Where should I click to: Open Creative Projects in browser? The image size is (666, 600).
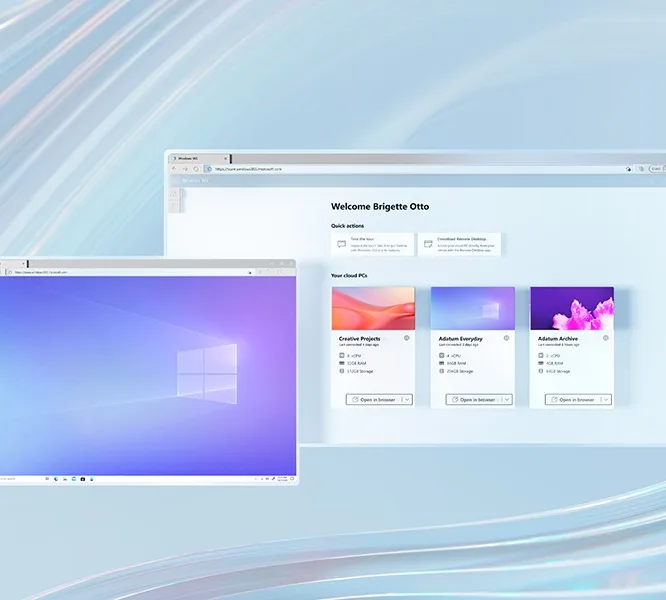pos(374,400)
